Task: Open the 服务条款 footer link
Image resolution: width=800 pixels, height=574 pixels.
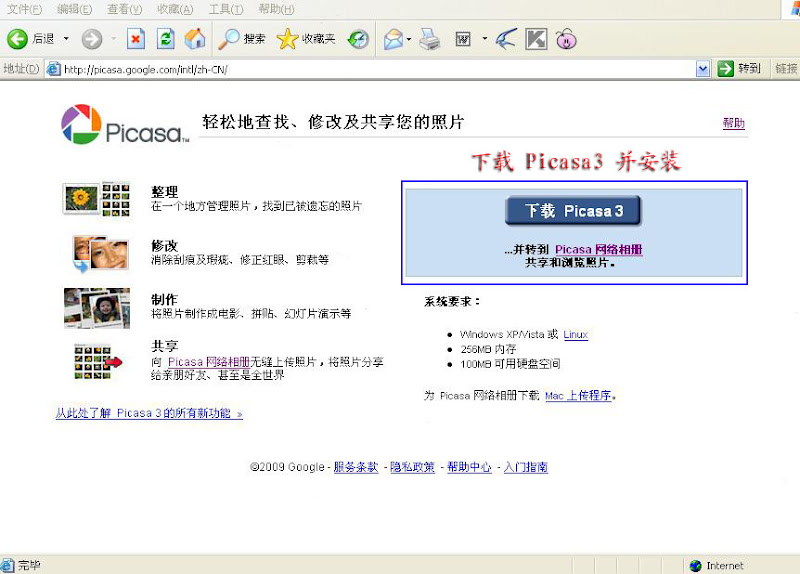Action: (356, 467)
